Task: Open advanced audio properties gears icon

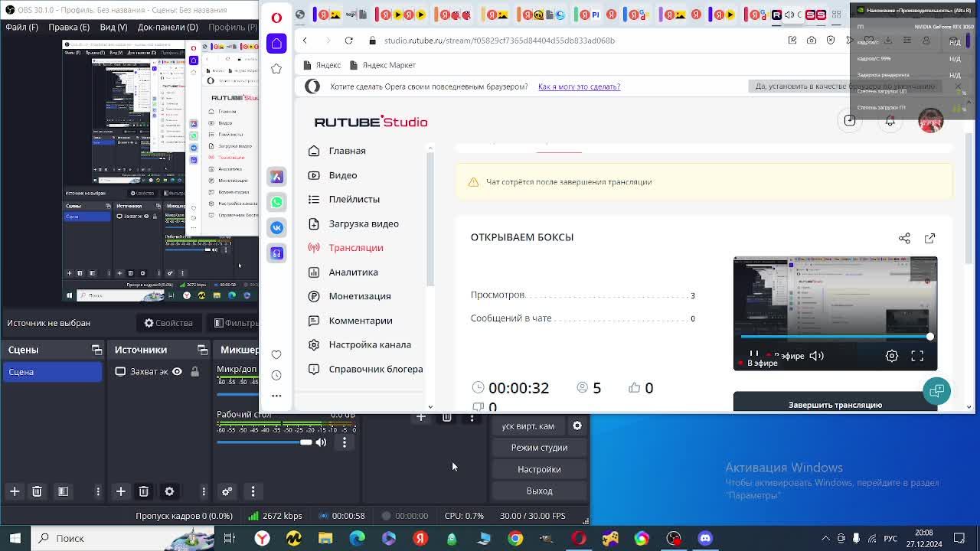Action: (227, 491)
